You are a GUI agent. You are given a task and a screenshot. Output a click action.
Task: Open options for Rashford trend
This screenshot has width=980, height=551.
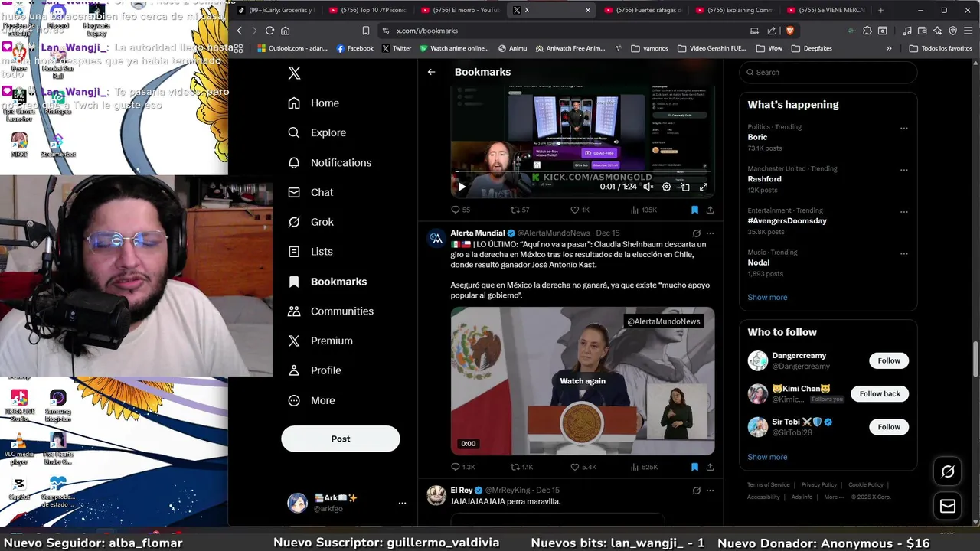pyautogui.click(x=904, y=170)
